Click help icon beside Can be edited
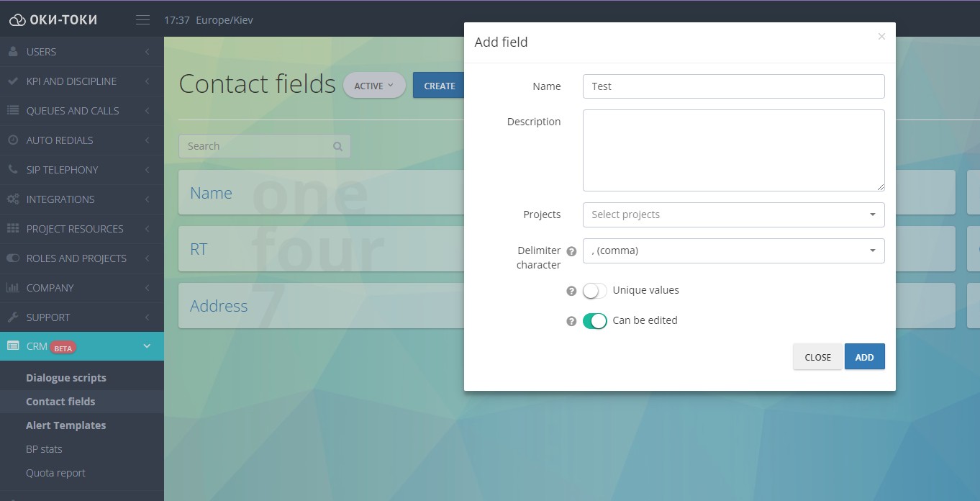980x501 pixels. click(x=571, y=321)
